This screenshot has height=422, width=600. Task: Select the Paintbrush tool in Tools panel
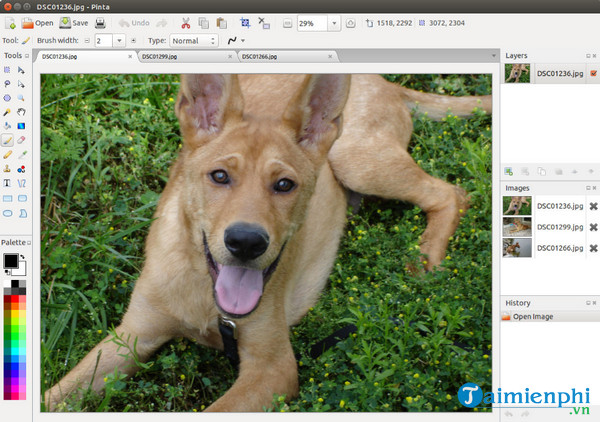(8, 141)
